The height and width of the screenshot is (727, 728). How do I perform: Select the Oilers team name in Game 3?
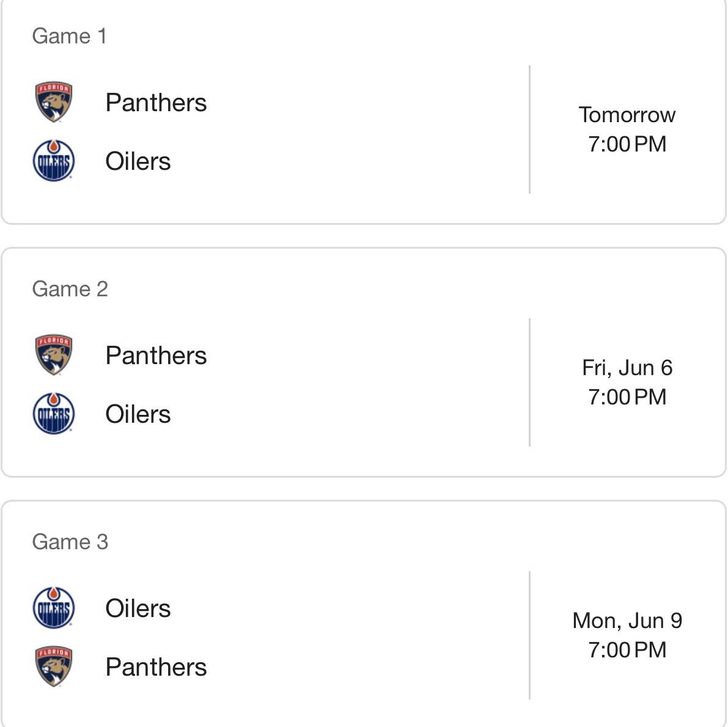(x=138, y=608)
